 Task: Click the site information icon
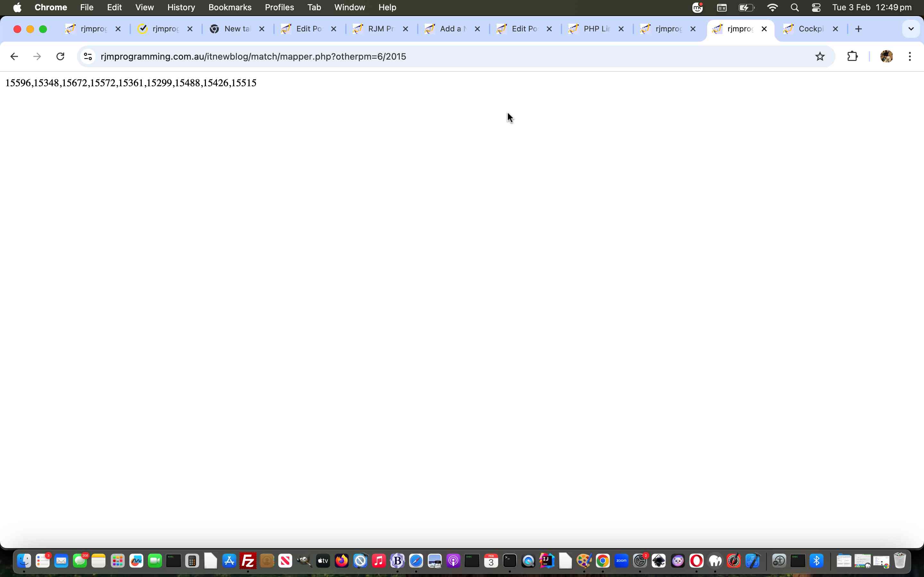88,56
